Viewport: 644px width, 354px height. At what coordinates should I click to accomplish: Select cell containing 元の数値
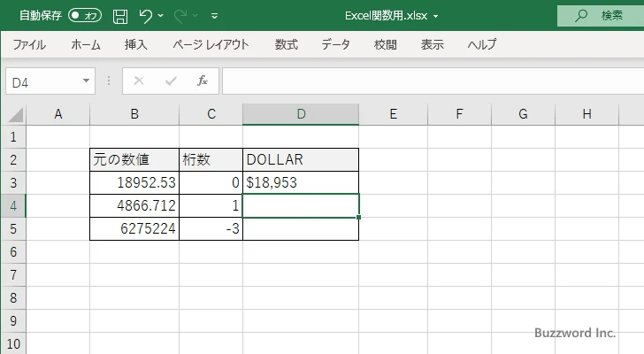pos(134,160)
